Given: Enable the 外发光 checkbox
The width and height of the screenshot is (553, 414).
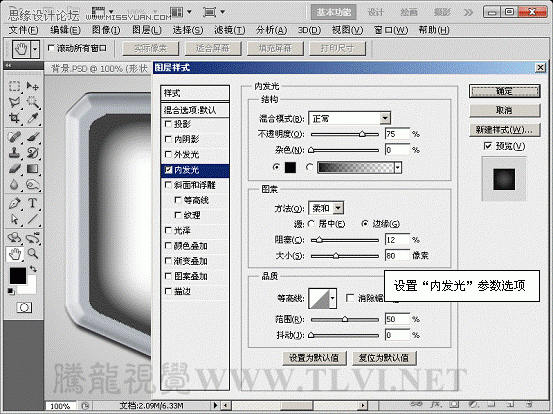Looking at the screenshot, I should point(168,154).
